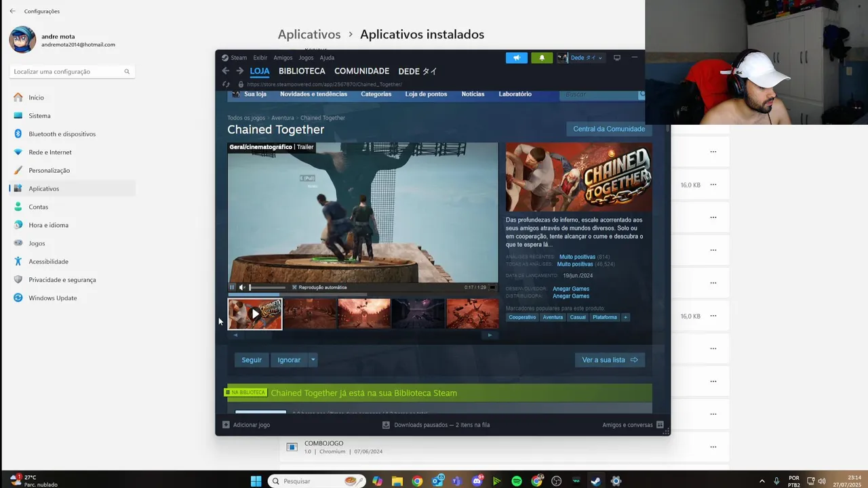Open the Amigos menu
Viewport: 868px width, 488px height.
click(283, 58)
